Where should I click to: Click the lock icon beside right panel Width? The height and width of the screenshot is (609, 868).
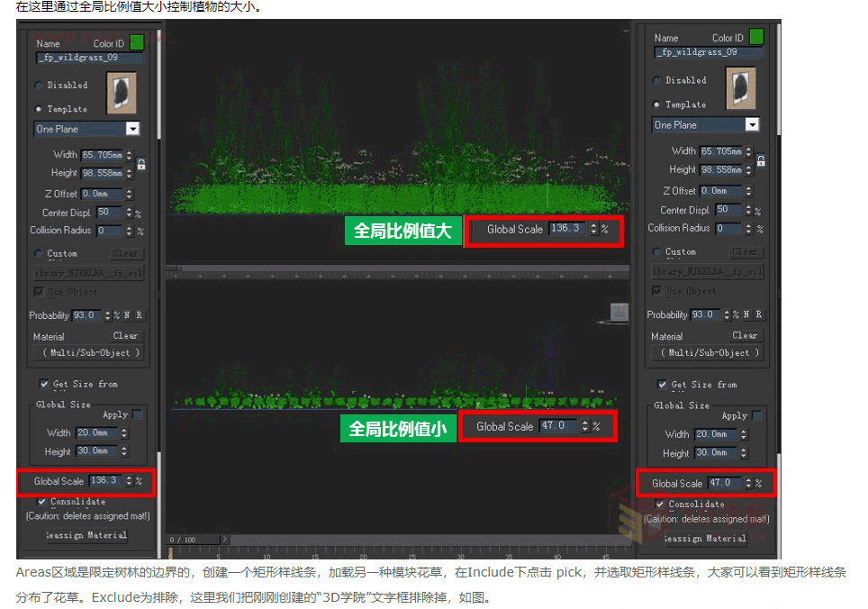(761, 160)
